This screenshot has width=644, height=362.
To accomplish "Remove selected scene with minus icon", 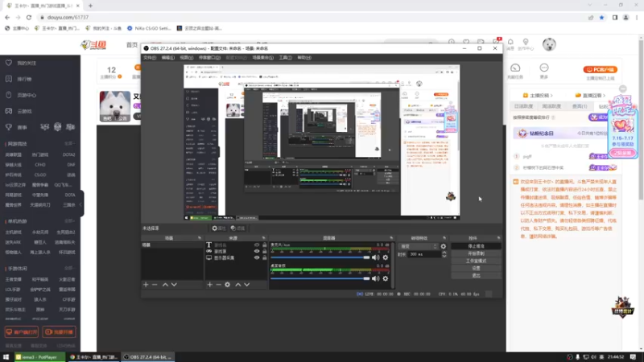I will click(155, 285).
